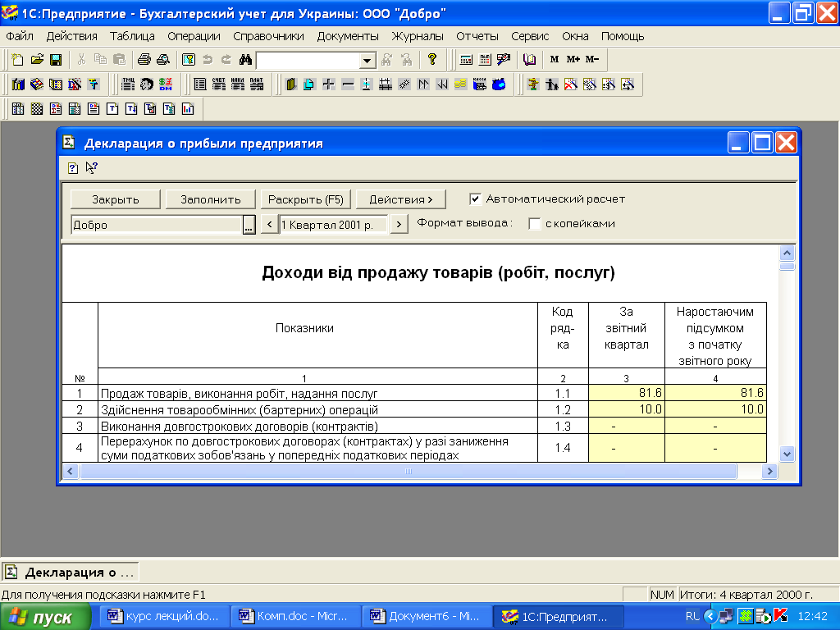Go to next quarter with right arrow

click(x=399, y=225)
